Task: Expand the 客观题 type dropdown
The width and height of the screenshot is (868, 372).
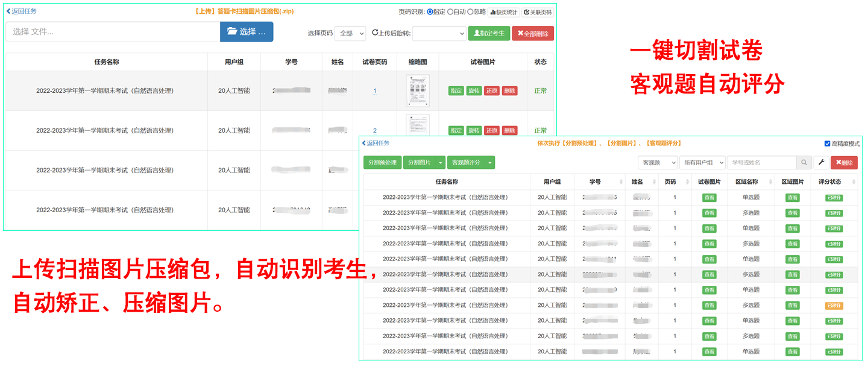Action: coord(658,163)
